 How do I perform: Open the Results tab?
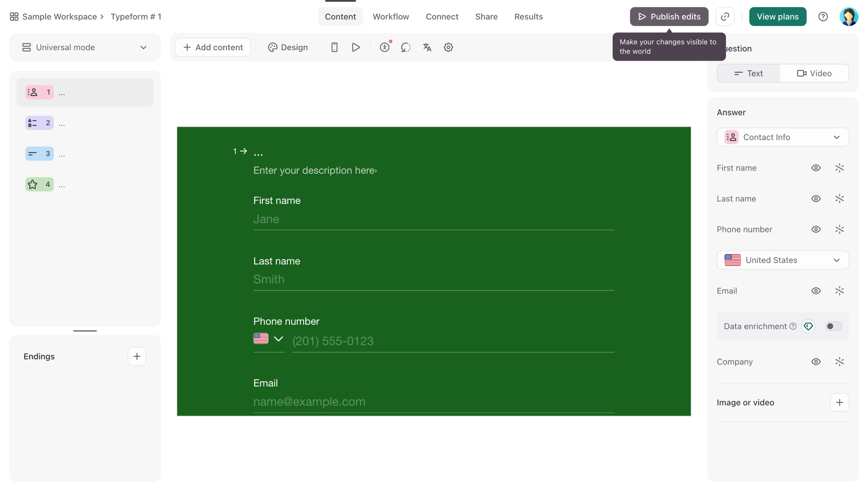(528, 17)
